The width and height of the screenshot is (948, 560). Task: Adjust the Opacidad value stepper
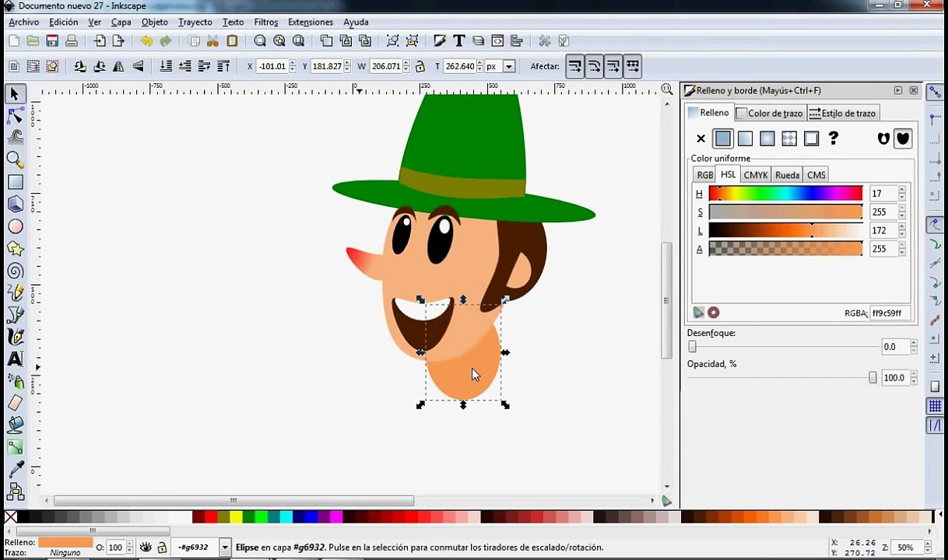914,378
